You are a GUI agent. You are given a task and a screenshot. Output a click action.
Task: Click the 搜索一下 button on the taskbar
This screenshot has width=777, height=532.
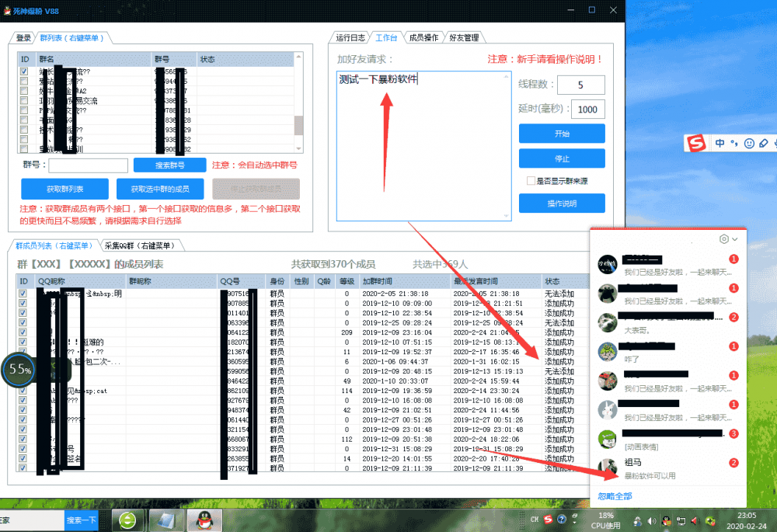pyautogui.click(x=82, y=520)
